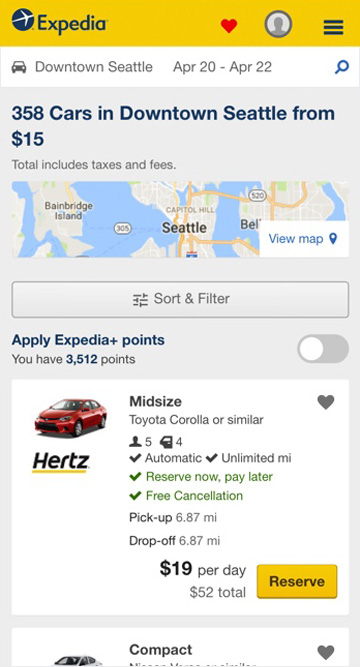Open the Compact car listing title

click(160, 650)
